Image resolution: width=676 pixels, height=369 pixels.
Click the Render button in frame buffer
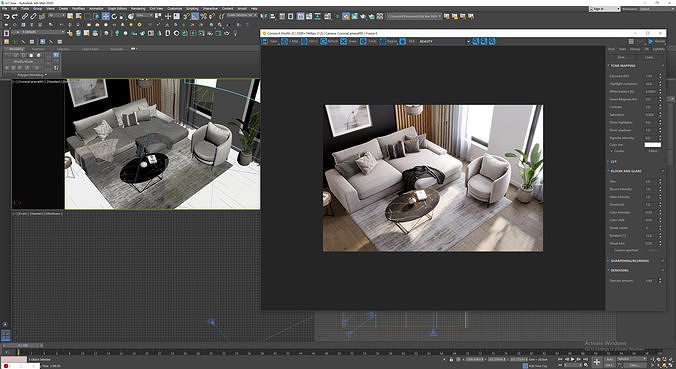tap(657, 41)
